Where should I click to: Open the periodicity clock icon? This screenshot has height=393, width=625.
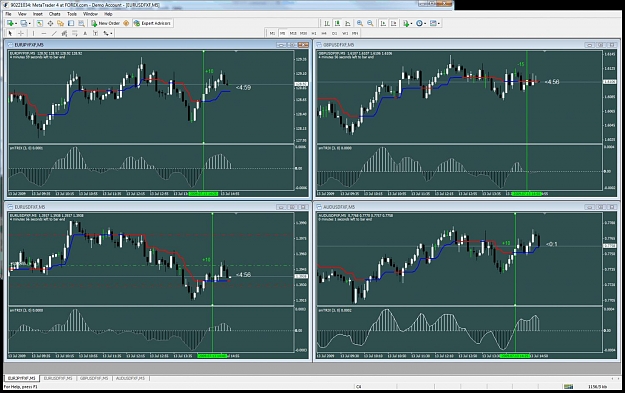[419, 23]
